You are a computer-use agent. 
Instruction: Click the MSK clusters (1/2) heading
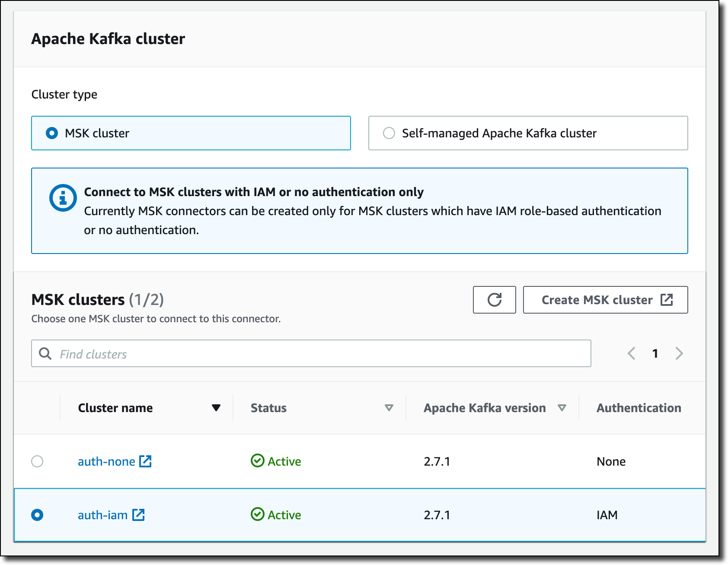(98, 299)
